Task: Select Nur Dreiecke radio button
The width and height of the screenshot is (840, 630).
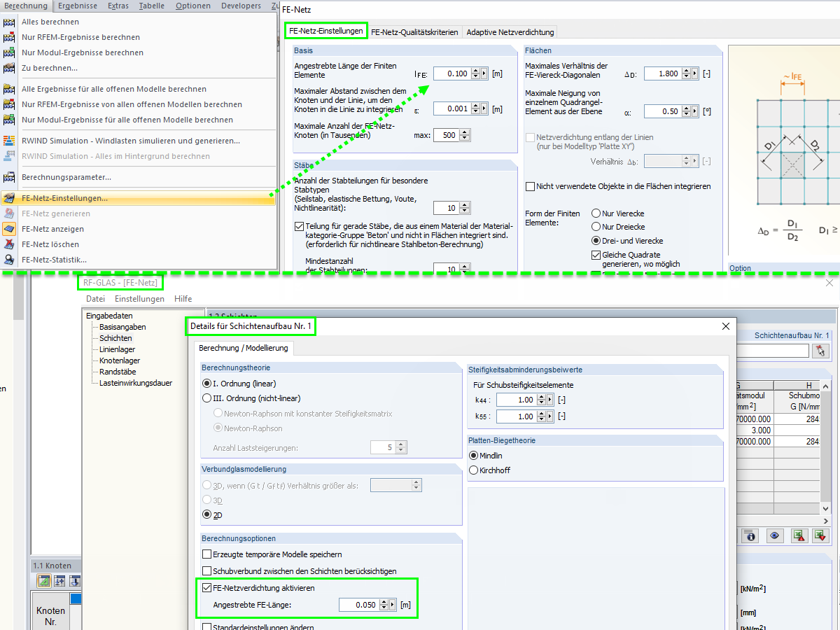Action: coord(596,227)
